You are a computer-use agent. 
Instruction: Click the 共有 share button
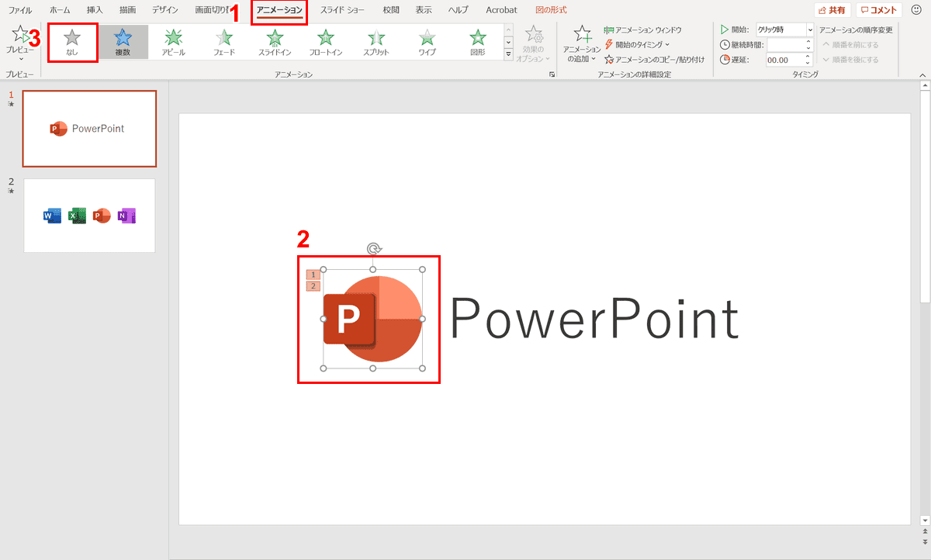click(832, 10)
